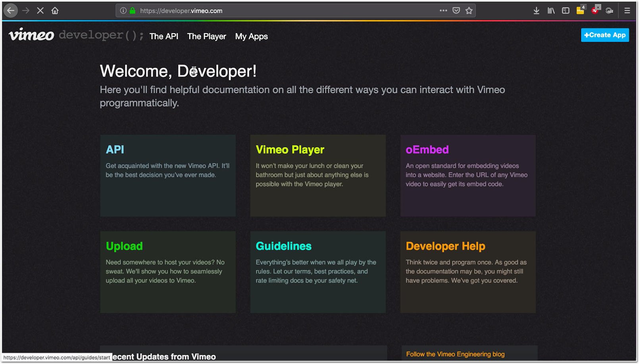Toggle the sidebar view icon
Image resolution: width=639 pixels, height=364 pixels.
click(566, 11)
